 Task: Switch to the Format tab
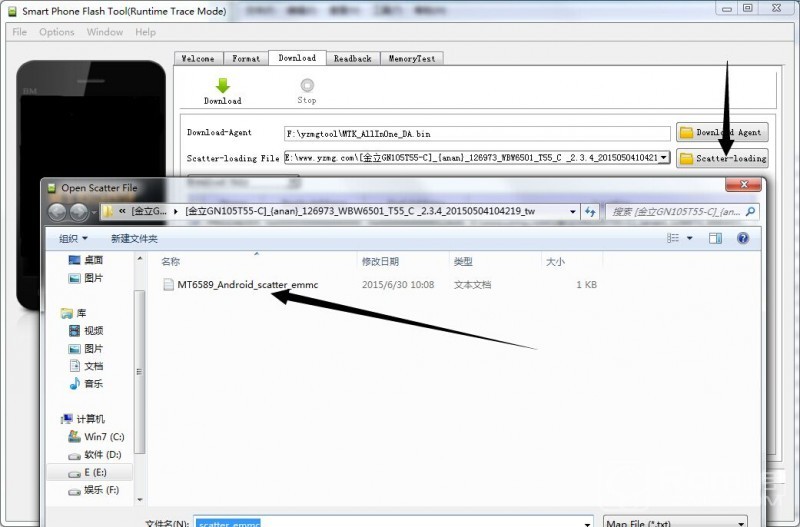pyautogui.click(x=246, y=59)
